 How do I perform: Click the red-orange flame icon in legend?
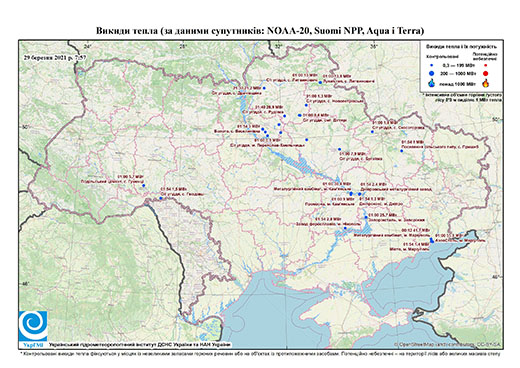[x=486, y=83]
